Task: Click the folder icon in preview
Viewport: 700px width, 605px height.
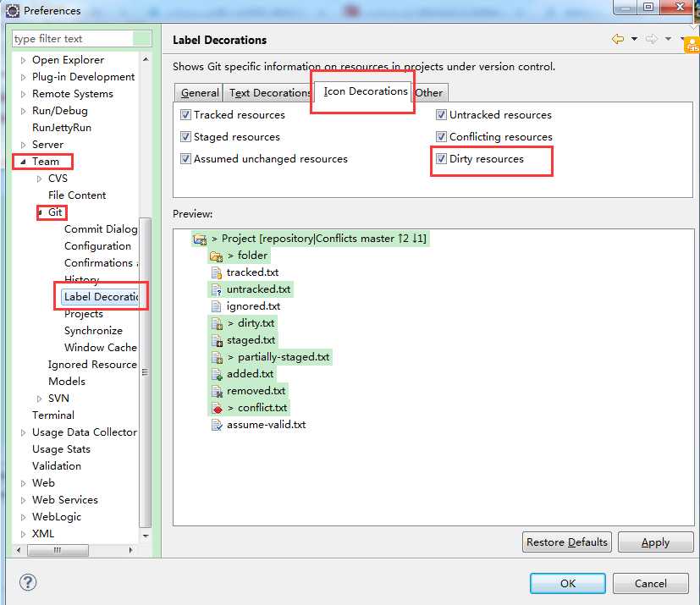Action: click(x=216, y=256)
